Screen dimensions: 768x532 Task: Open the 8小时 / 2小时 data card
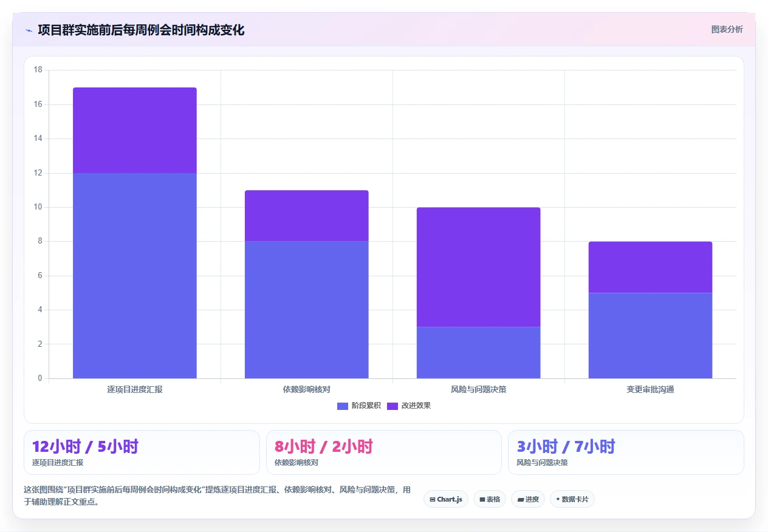[384, 452]
